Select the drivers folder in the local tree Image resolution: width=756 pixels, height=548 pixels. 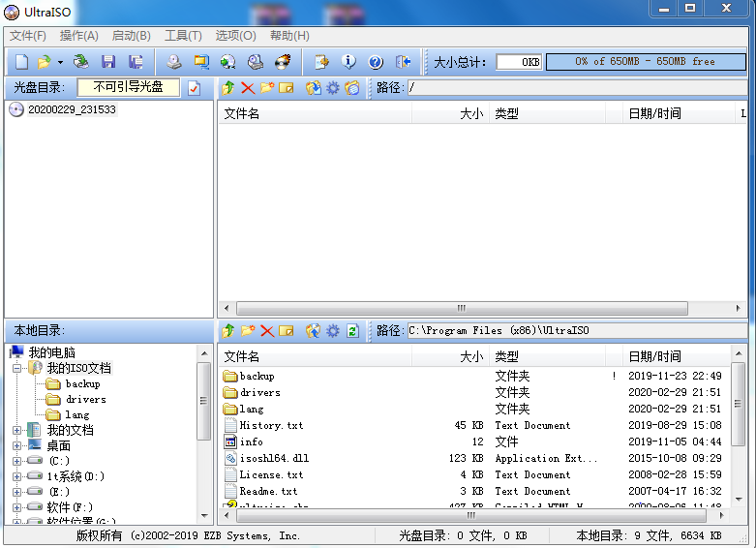tap(86, 400)
